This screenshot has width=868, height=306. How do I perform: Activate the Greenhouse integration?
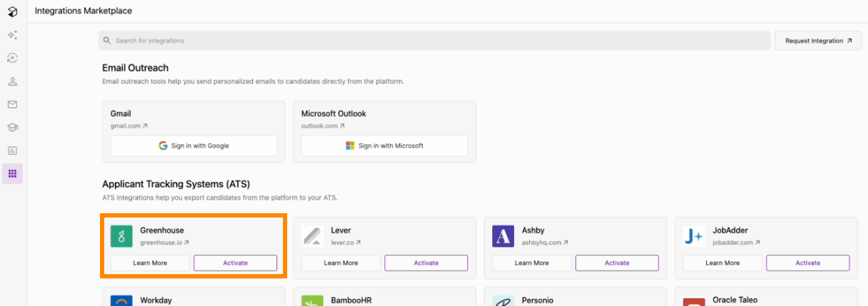click(x=235, y=263)
